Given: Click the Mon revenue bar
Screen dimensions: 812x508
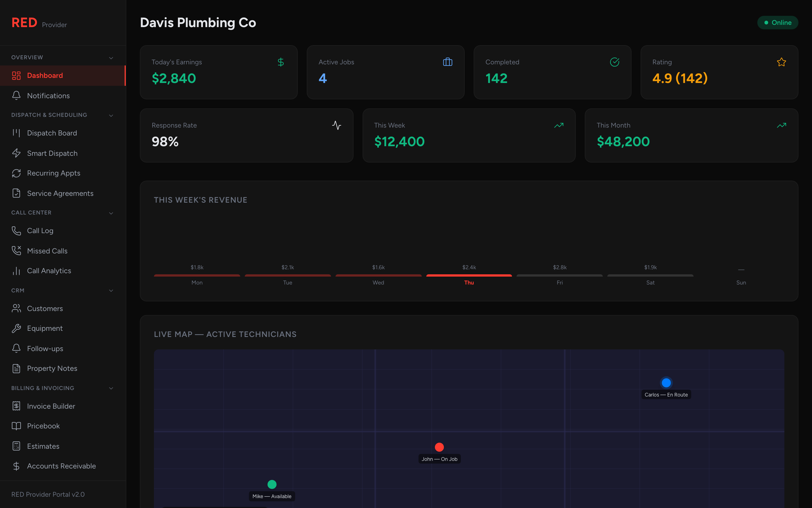Looking at the screenshot, I should pos(197,275).
